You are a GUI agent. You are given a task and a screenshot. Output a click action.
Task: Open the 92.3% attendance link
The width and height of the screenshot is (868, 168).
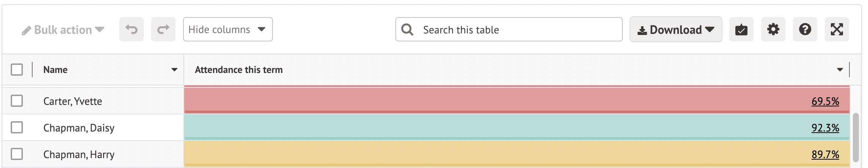click(825, 128)
